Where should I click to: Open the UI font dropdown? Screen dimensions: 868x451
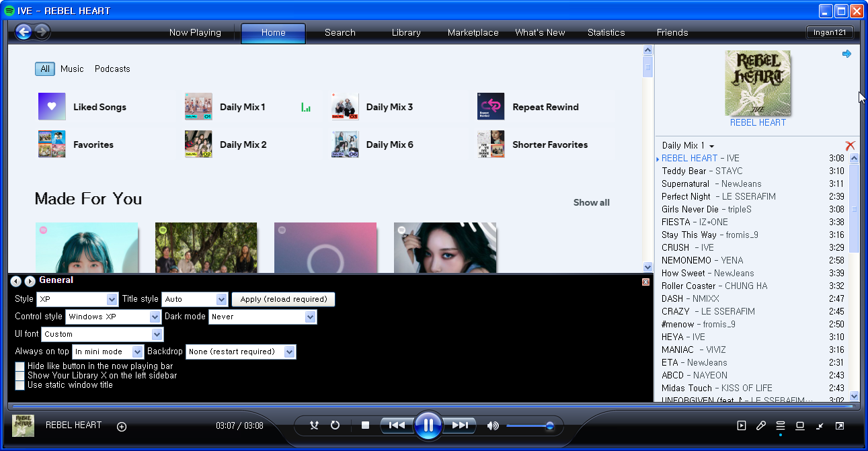[102, 334]
